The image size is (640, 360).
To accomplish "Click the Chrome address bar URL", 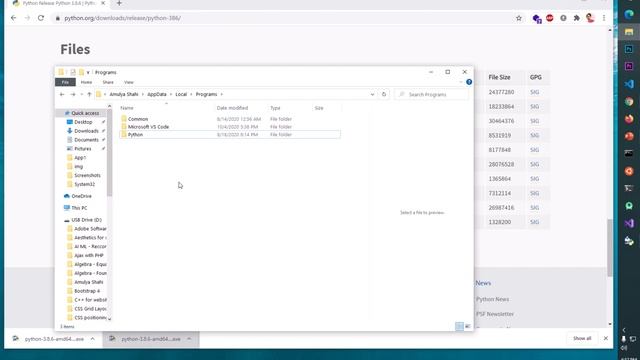I will 122,18.
